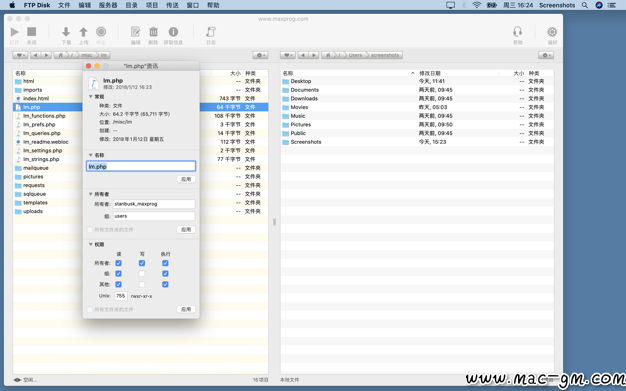This screenshot has width=626, height=391.
Task: Open gear action dropdown in remote pane
Action: [260, 55]
